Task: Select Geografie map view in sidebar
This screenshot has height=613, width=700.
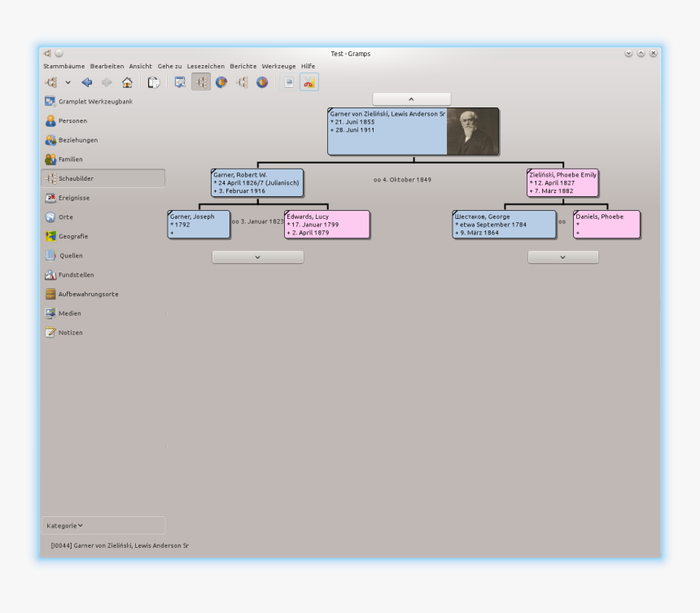Action: click(x=72, y=236)
